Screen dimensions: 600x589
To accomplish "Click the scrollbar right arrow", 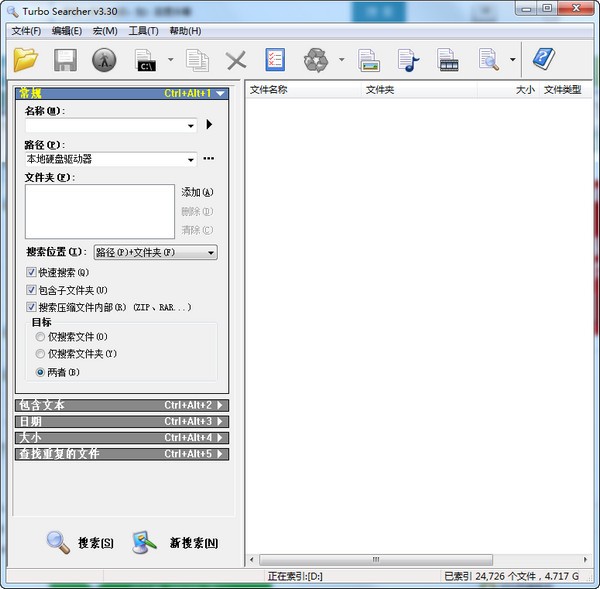I will pyautogui.click(x=585, y=560).
